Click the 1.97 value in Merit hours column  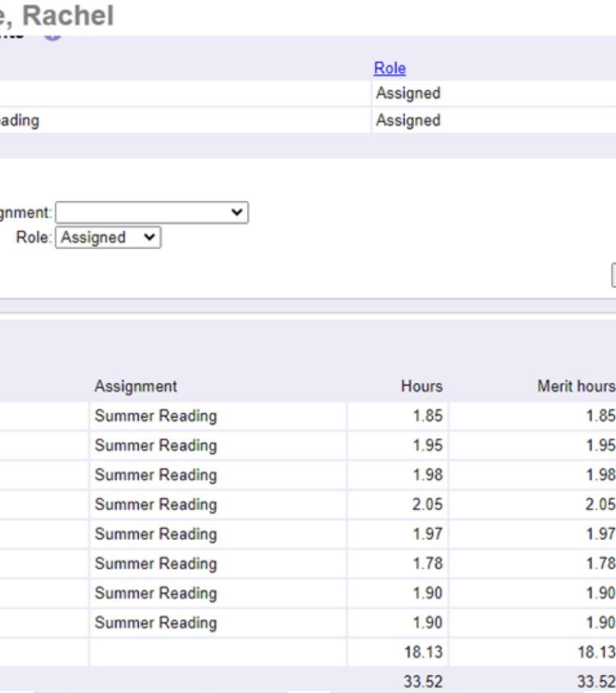(x=600, y=534)
